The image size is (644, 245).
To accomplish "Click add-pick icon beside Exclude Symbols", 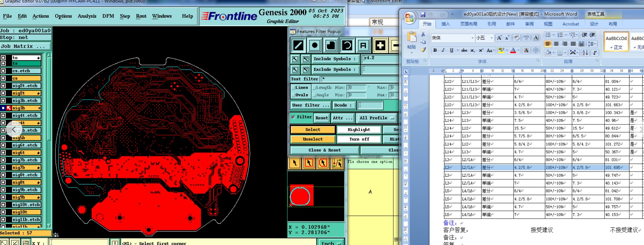I will [306, 69].
